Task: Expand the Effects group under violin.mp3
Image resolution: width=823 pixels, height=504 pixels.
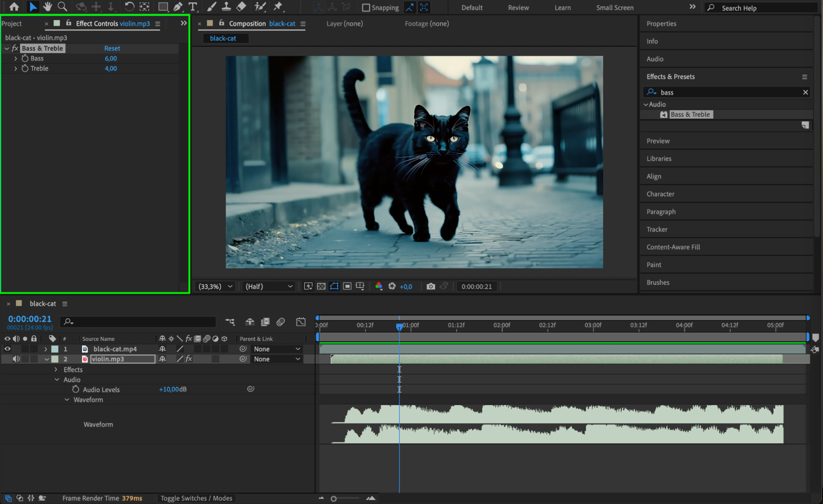Action: (x=56, y=369)
